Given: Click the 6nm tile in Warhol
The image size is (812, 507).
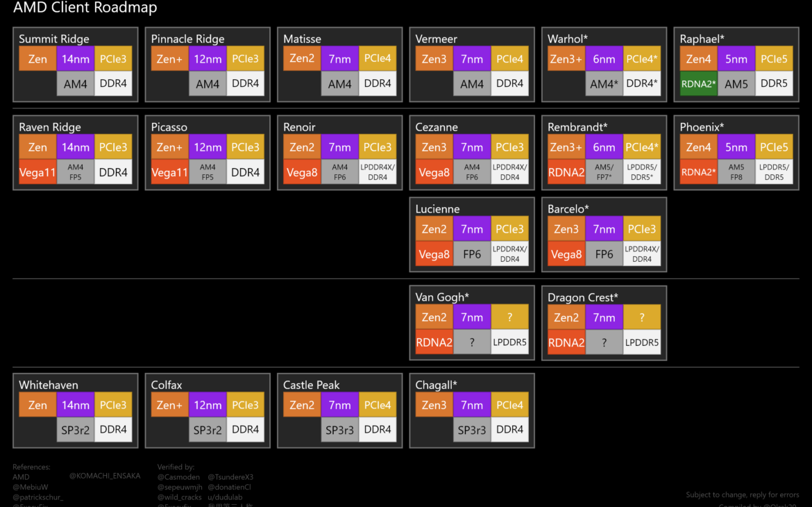Looking at the screenshot, I should pyautogui.click(x=604, y=59).
